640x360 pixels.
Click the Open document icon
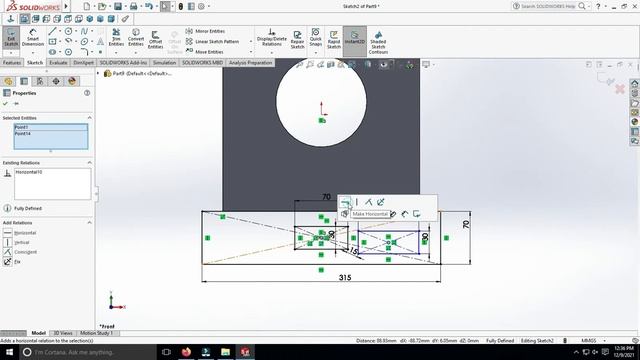tap(102, 6)
